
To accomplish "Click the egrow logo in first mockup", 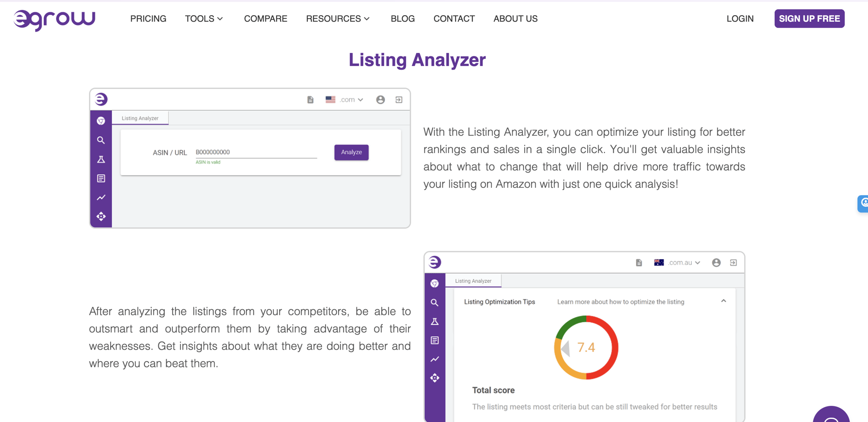I will [x=101, y=99].
